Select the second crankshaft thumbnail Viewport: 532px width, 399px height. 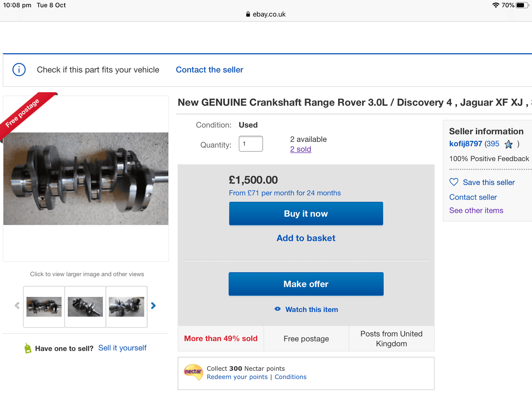[x=85, y=307]
